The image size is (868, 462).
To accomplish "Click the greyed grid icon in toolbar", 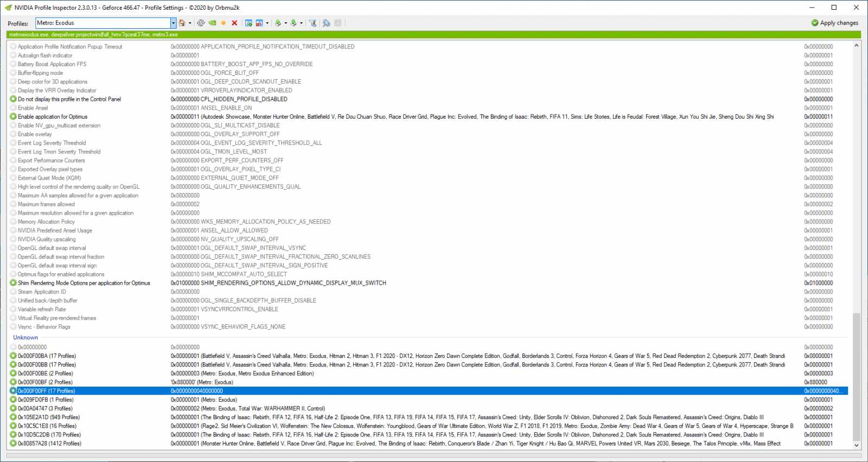I will [338, 23].
